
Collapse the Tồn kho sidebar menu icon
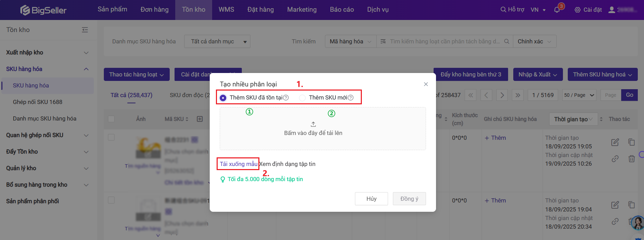click(x=85, y=30)
